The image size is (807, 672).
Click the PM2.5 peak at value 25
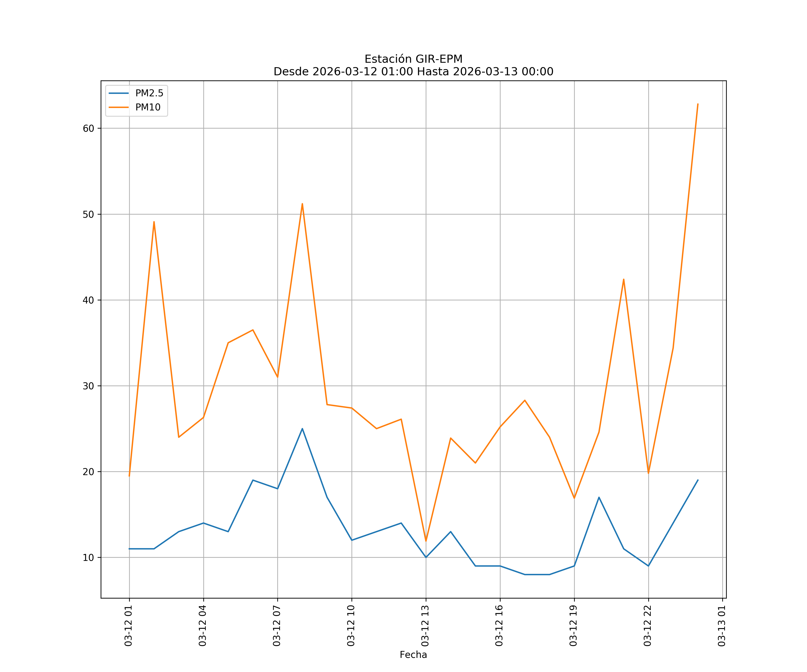click(302, 429)
